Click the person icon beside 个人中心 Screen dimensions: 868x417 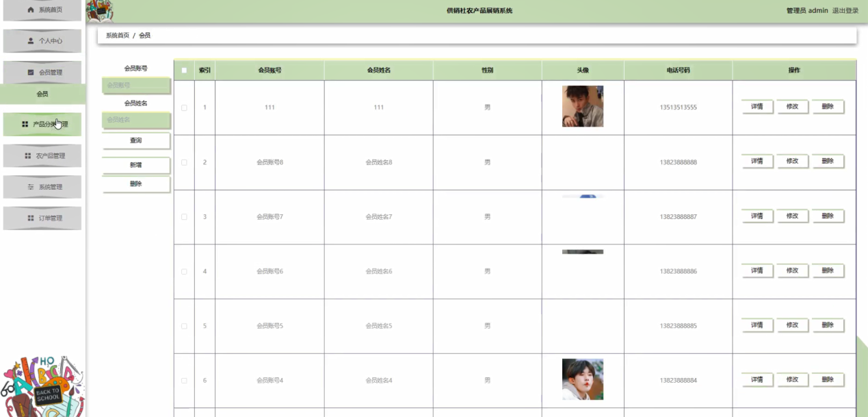pos(31,41)
